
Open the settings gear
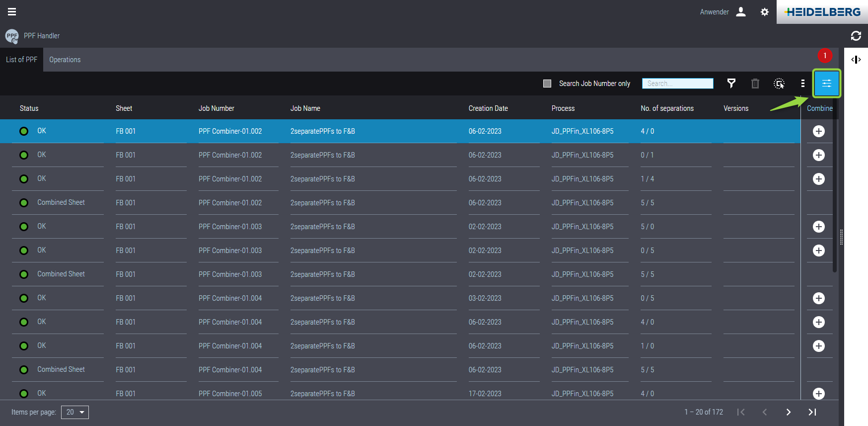pos(764,12)
